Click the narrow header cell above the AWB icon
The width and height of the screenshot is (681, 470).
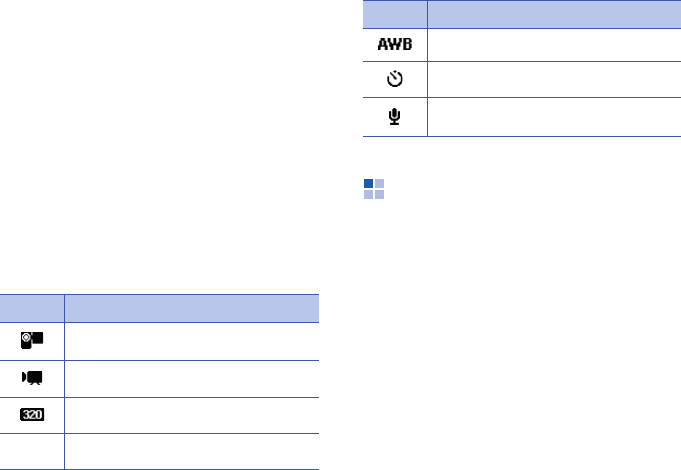394,14
